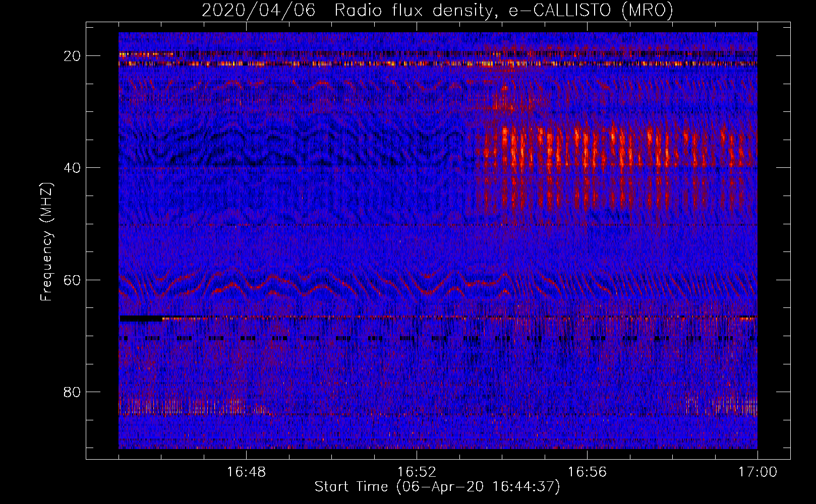Image resolution: width=816 pixels, height=504 pixels.
Task: Click the '16:52' time tick label
Action: click(x=417, y=472)
